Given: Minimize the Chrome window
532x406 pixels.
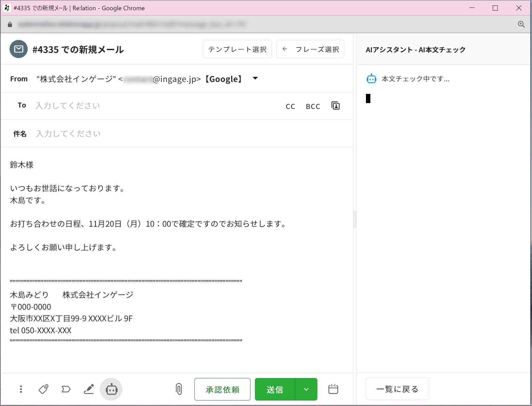Looking at the screenshot, I should pos(472,8).
